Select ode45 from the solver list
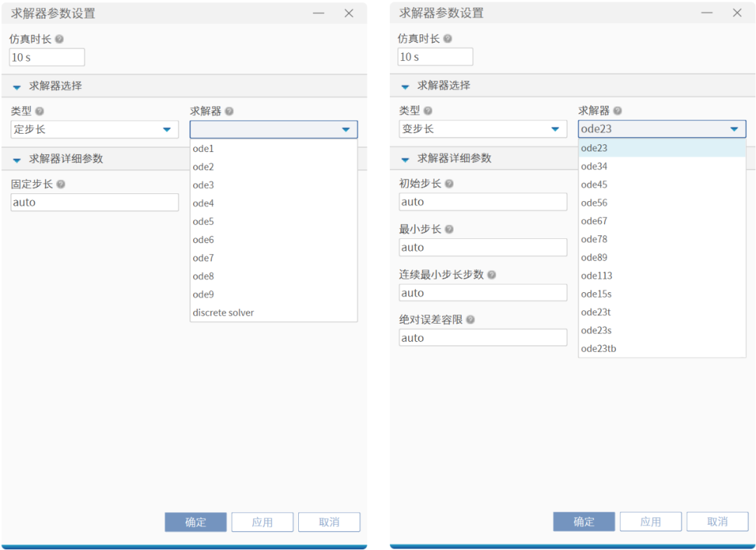 pos(594,184)
